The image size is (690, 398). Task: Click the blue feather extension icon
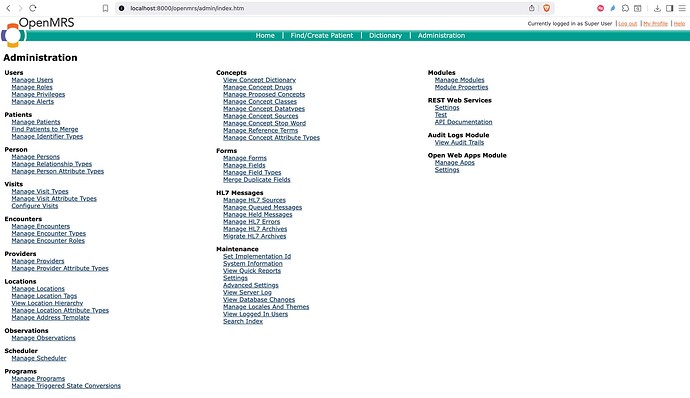click(613, 8)
